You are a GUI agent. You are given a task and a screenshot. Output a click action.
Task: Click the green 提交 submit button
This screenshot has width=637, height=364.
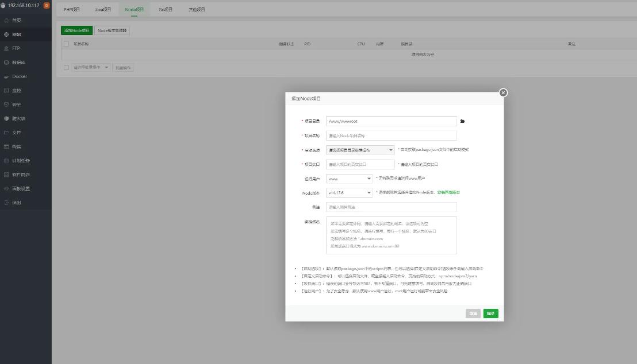[490, 313]
